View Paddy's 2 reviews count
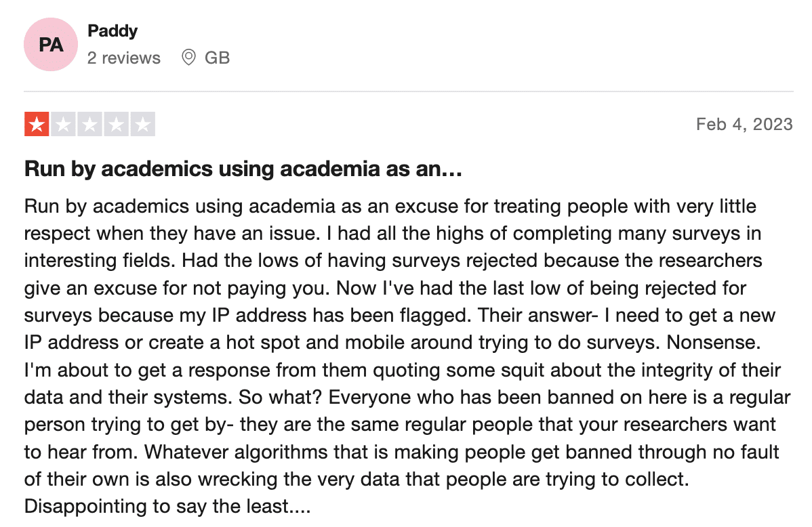 (x=124, y=58)
